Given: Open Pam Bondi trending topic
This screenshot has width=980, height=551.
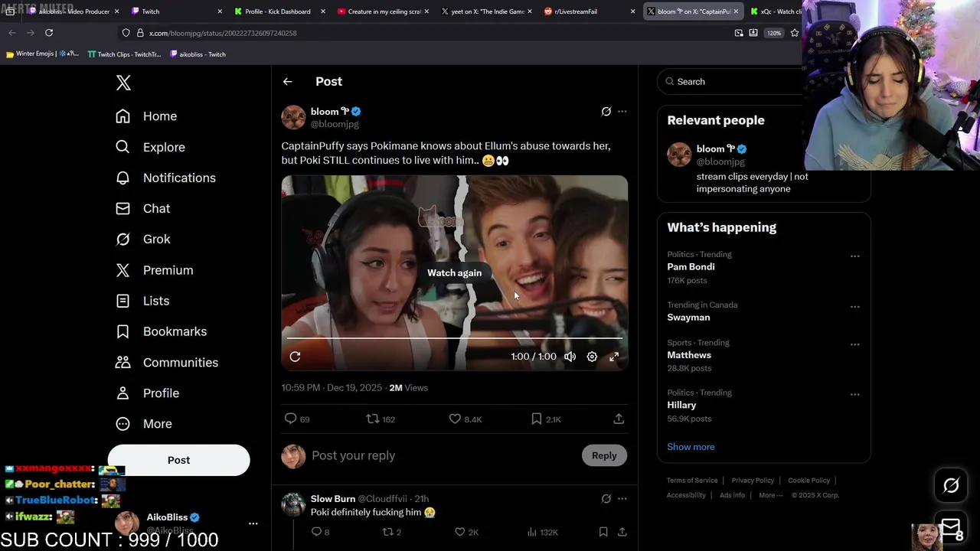Looking at the screenshot, I should point(691,267).
